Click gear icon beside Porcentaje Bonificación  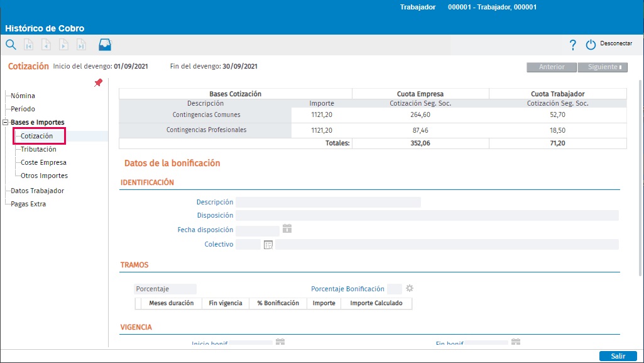point(410,288)
